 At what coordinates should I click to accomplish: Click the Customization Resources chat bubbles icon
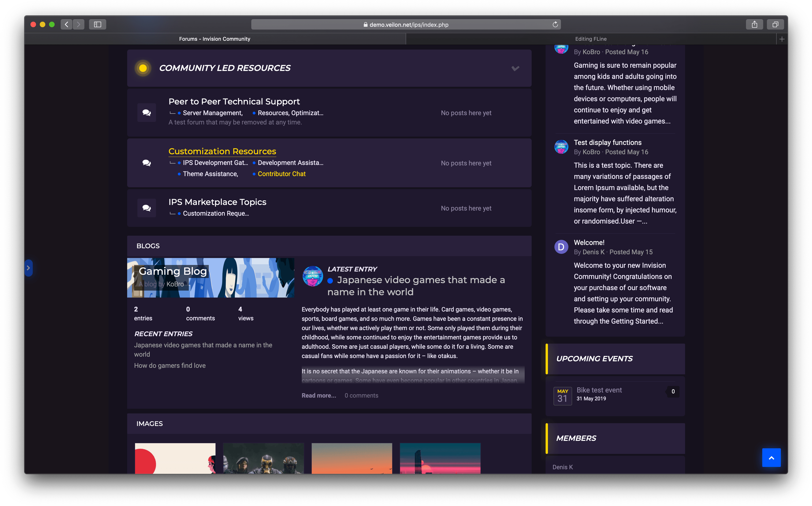(146, 163)
